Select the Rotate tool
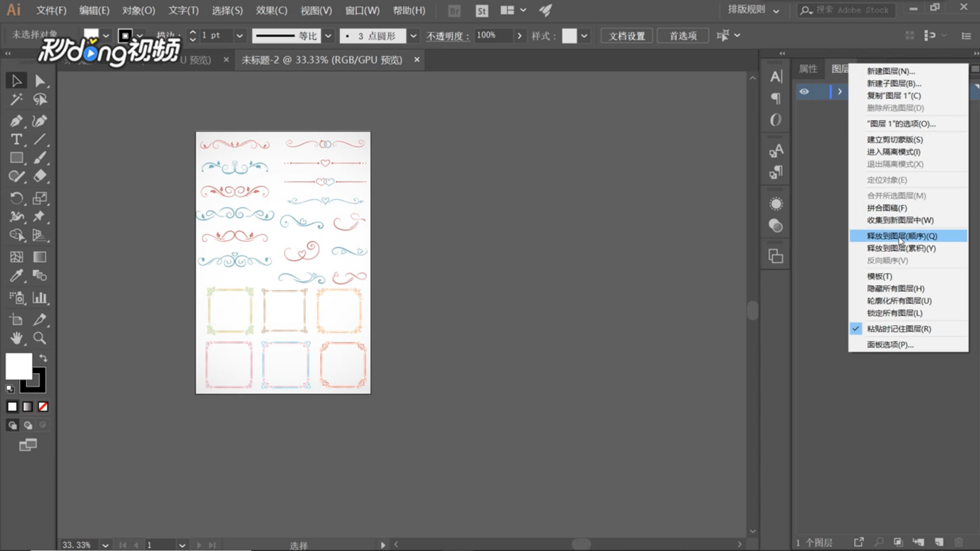Image resolution: width=980 pixels, height=551 pixels. 16,198
